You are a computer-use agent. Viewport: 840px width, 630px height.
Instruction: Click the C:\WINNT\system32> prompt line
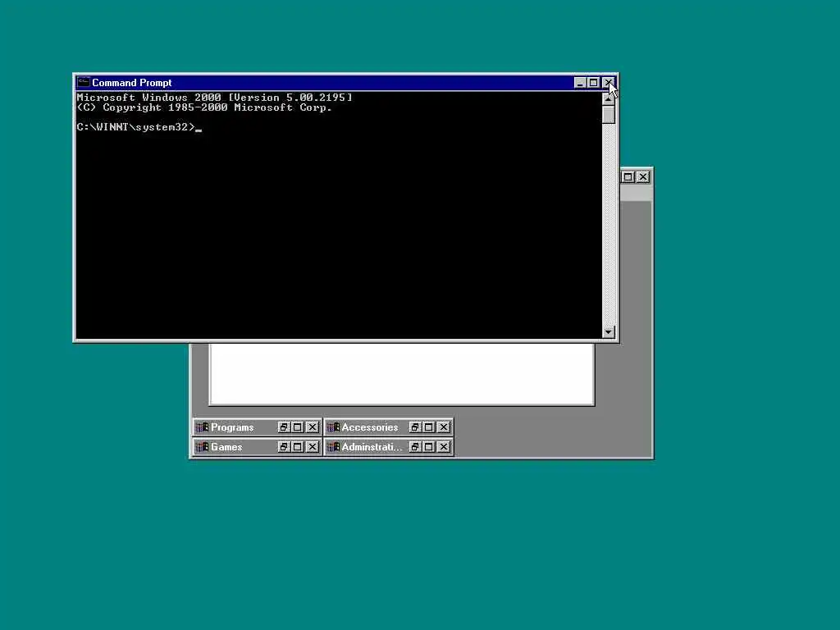pos(139,127)
